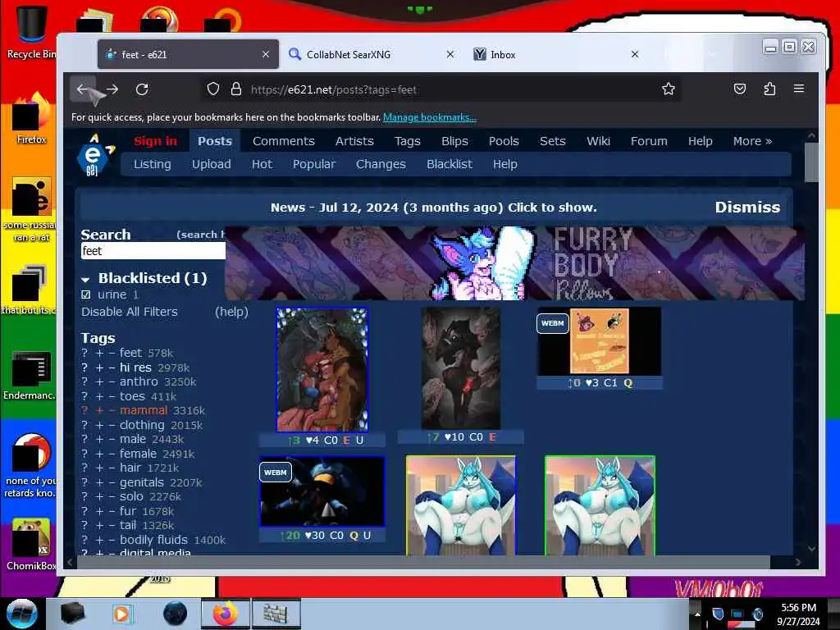Close the CollabNet SearXNG tab
Viewport: 840px width, 630px height.
coord(450,54)
